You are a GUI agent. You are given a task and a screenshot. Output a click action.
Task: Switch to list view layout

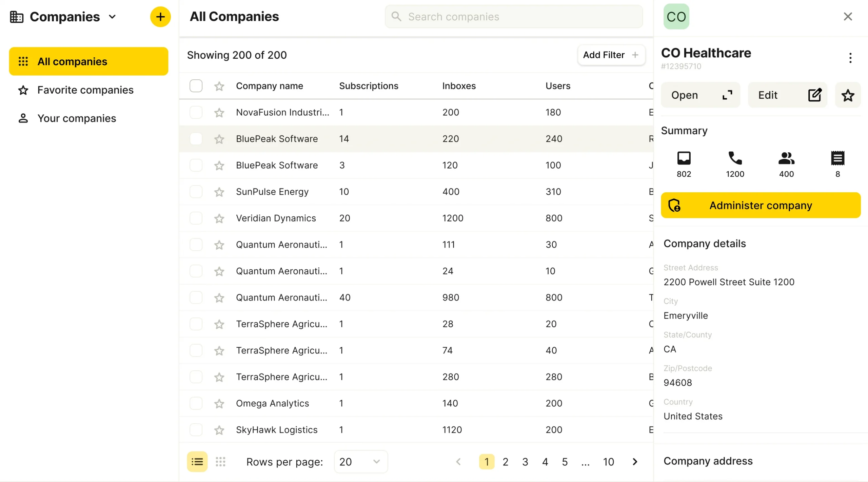coord(197,462)
